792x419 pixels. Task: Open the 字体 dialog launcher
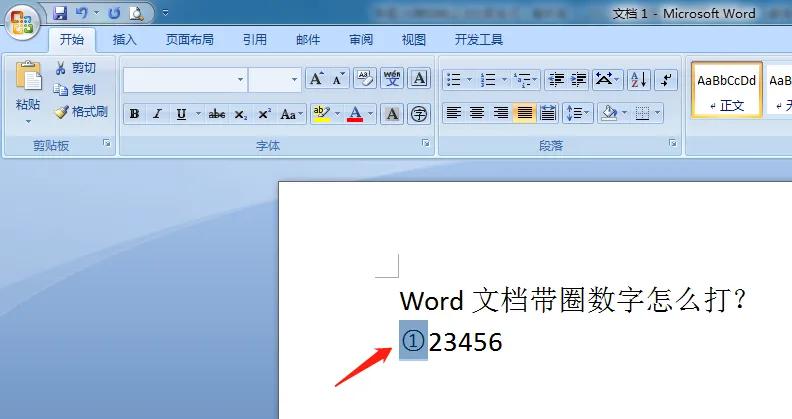click(x=426, y=143)
